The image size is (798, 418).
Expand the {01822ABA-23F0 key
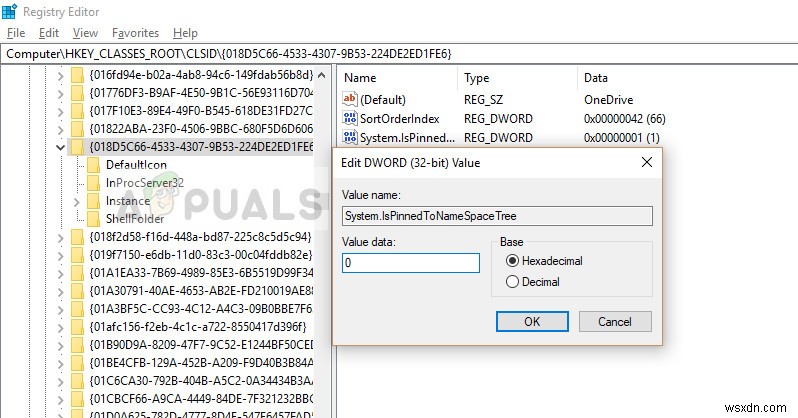tap(61, 129)
